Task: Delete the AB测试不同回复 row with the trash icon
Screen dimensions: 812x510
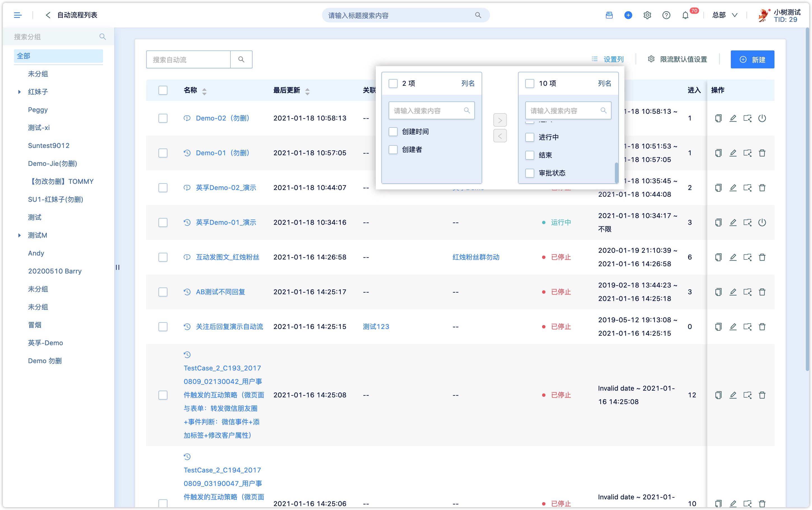Action: click(x=762, y=292)
